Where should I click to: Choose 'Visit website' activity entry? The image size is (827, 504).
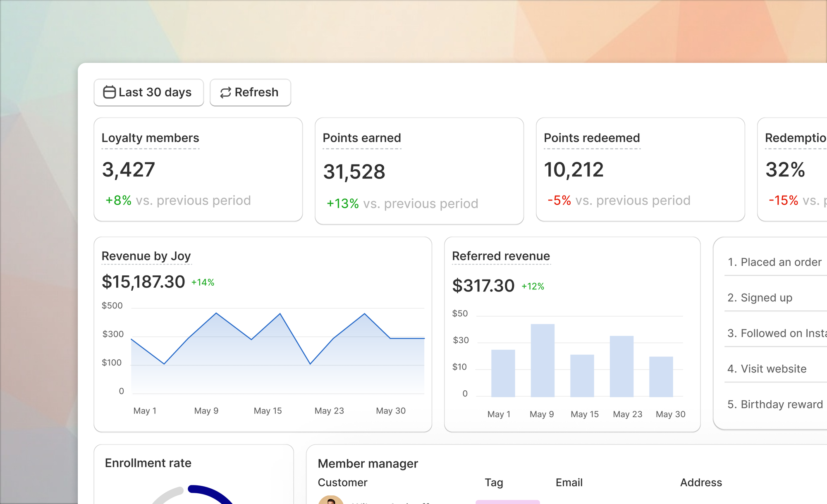pos(767,369)
